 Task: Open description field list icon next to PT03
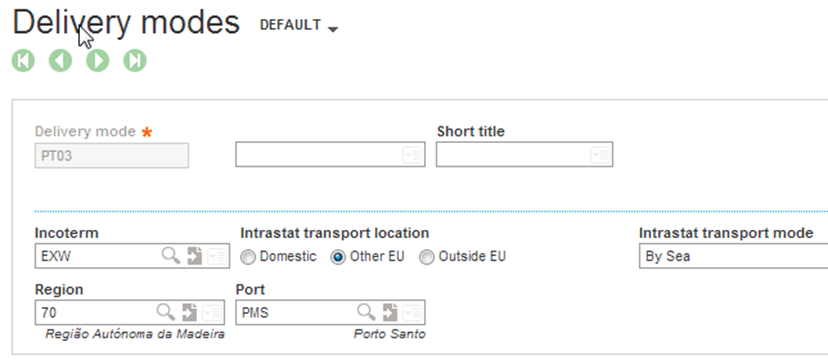pos(412,155)
